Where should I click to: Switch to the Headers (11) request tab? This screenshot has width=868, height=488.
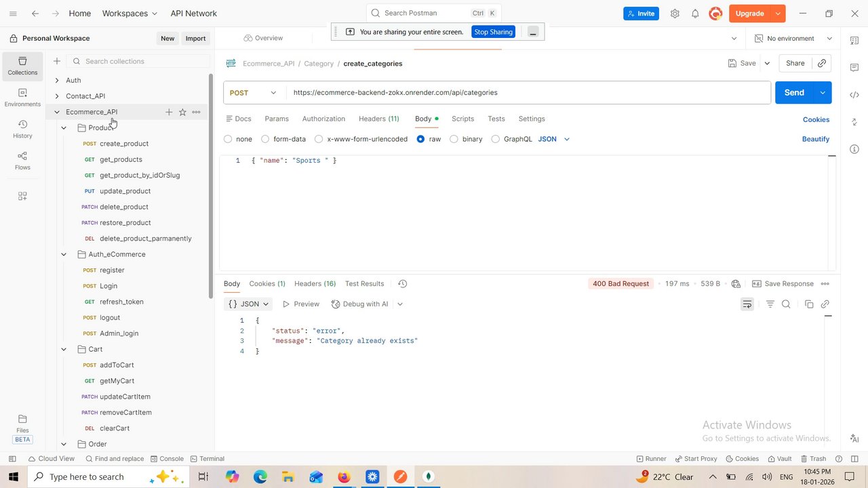click(x=379, y=119)
